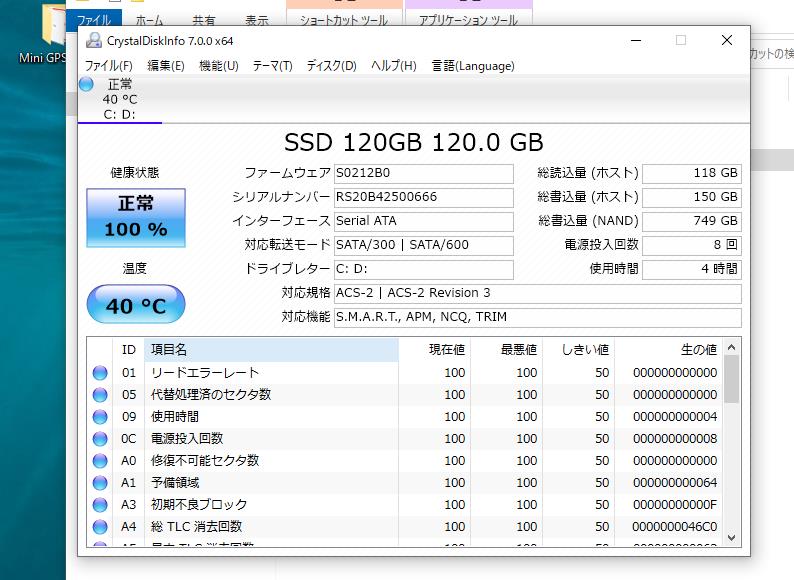Click the SMART list vertical scrollbar thumb
The image size is (794, 580).
731,379
